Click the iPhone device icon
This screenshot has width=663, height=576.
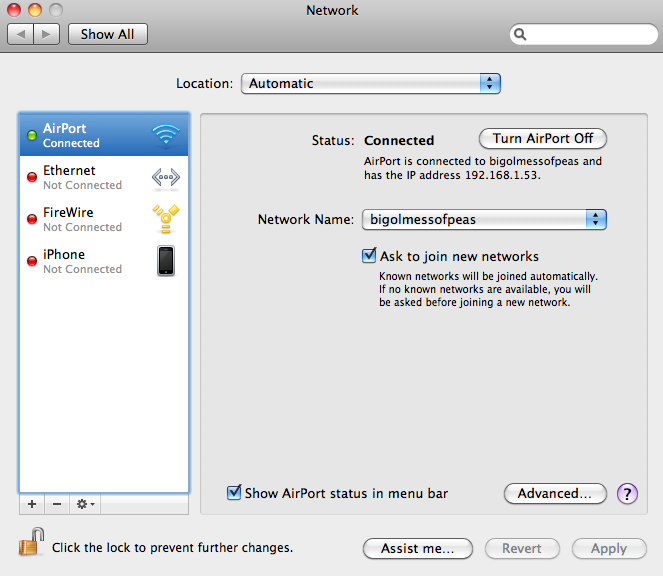166,261
